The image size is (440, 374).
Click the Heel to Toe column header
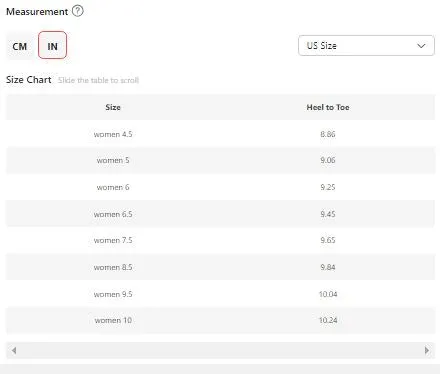tap(328, 107)
